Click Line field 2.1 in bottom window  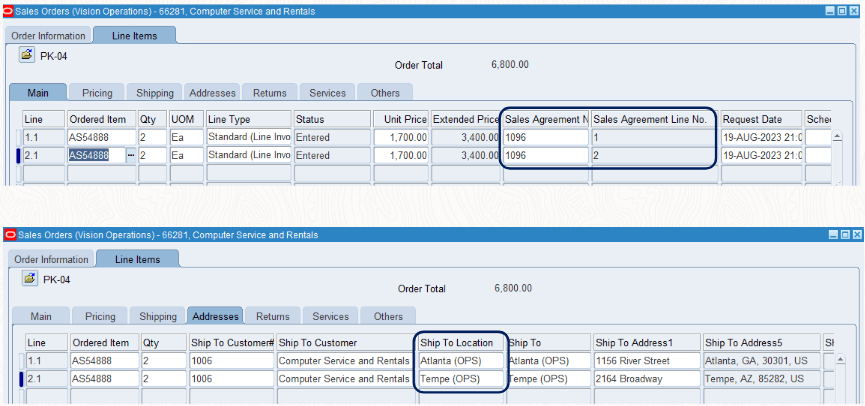[47, 379]
